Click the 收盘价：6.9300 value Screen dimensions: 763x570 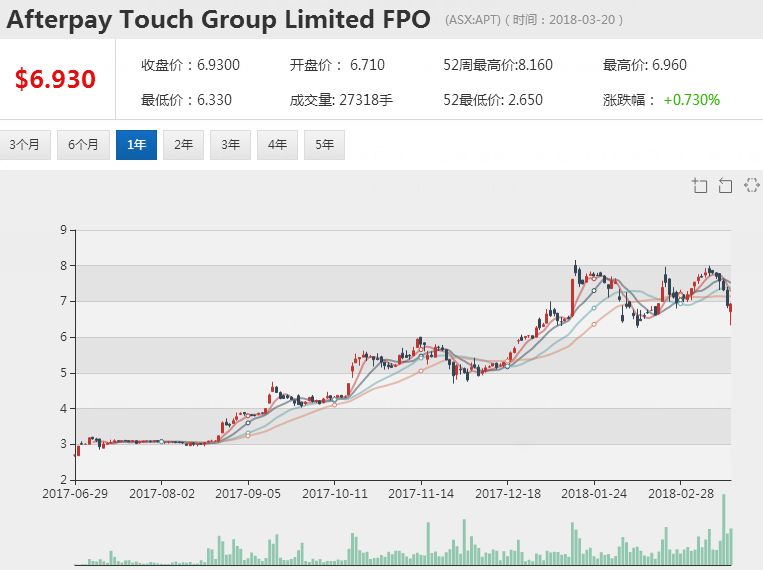[190, 65]
